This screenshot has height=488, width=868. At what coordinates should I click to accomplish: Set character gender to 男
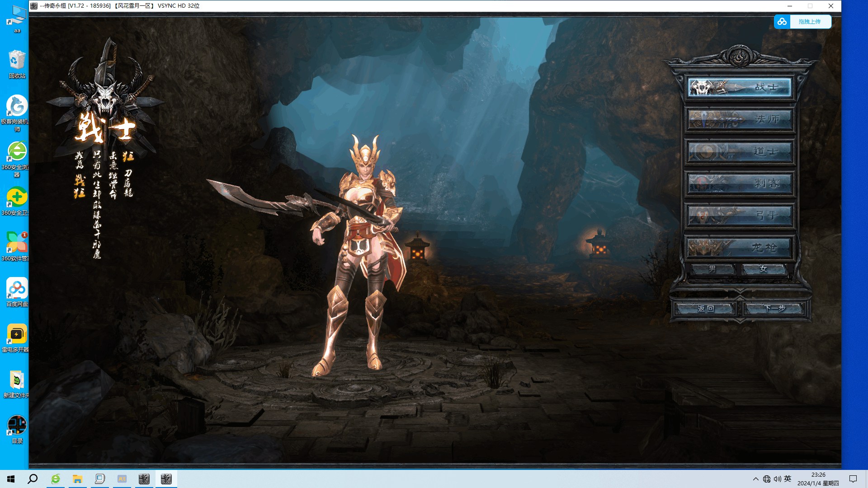point(712,269)
